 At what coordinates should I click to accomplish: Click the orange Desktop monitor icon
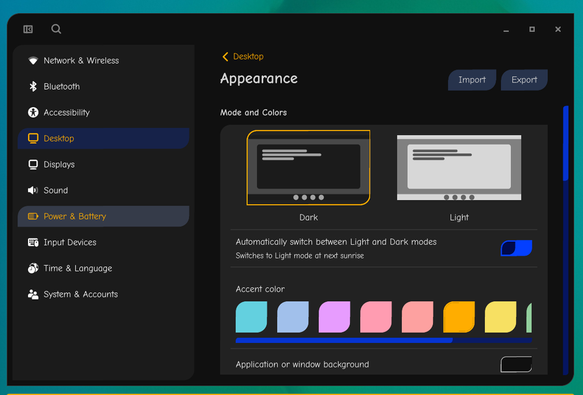point(33,138)
